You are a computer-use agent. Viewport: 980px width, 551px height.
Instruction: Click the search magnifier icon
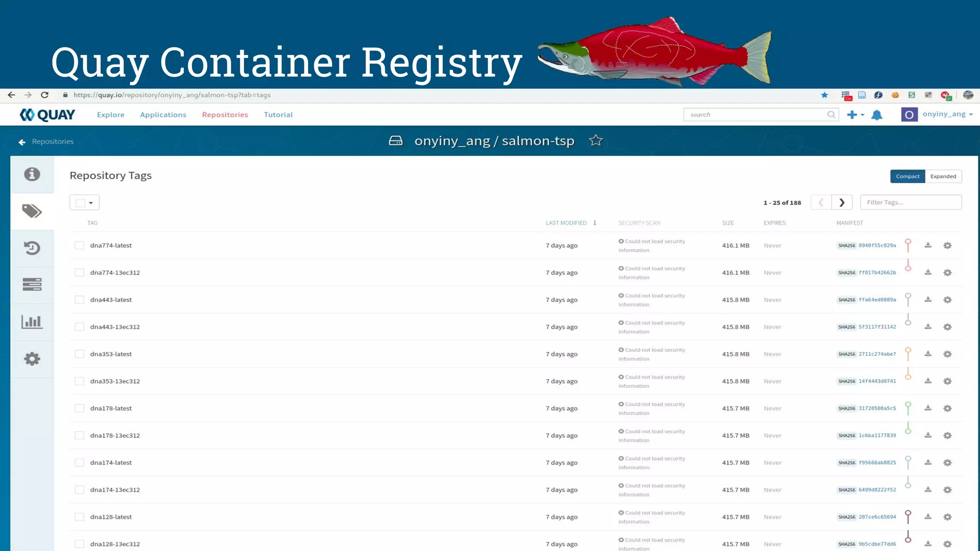tap(832, 115)
